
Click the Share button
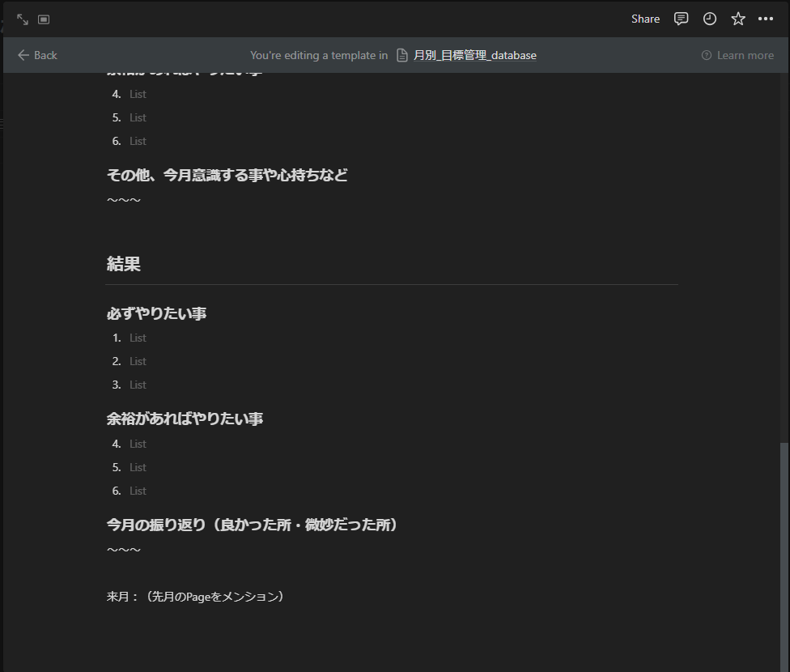click(645, 19)
